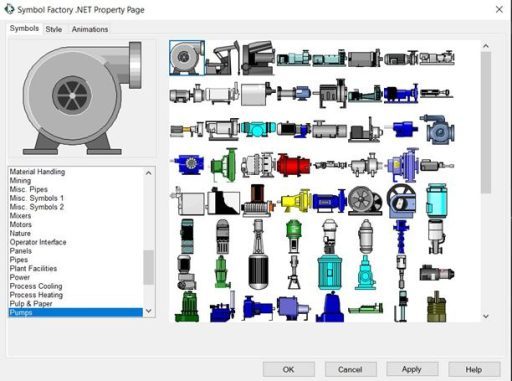
Task: Select the Power category
Action: point(20,277)
